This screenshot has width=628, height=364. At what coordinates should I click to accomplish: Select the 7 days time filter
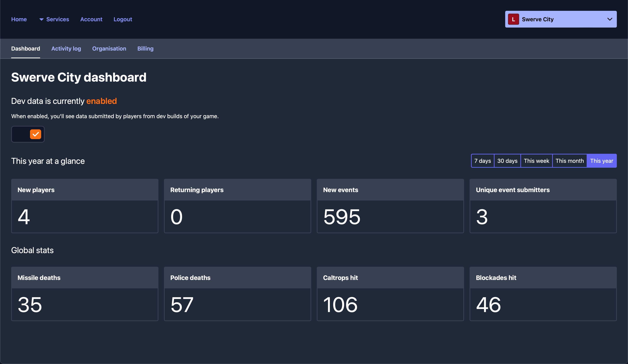tap(482, 161)
